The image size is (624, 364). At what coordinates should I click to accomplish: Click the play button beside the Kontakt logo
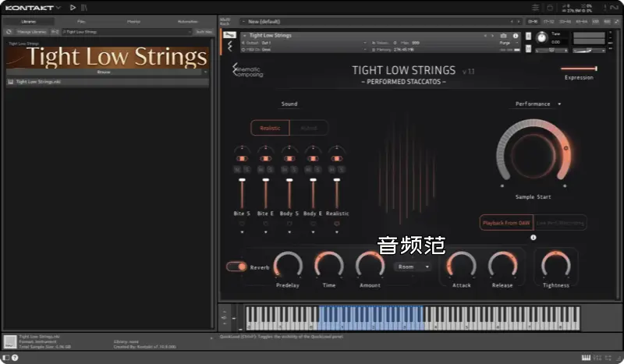click(x=73, y=8)
